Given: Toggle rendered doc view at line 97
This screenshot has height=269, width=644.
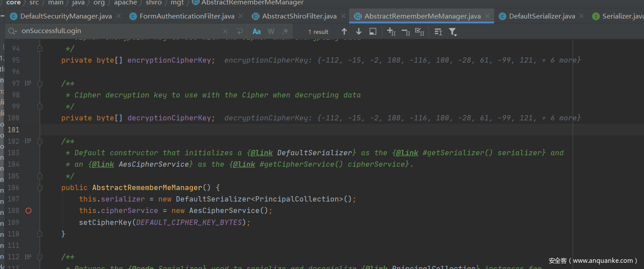Looking at the screenshot, I should click(x=28, y=83).
